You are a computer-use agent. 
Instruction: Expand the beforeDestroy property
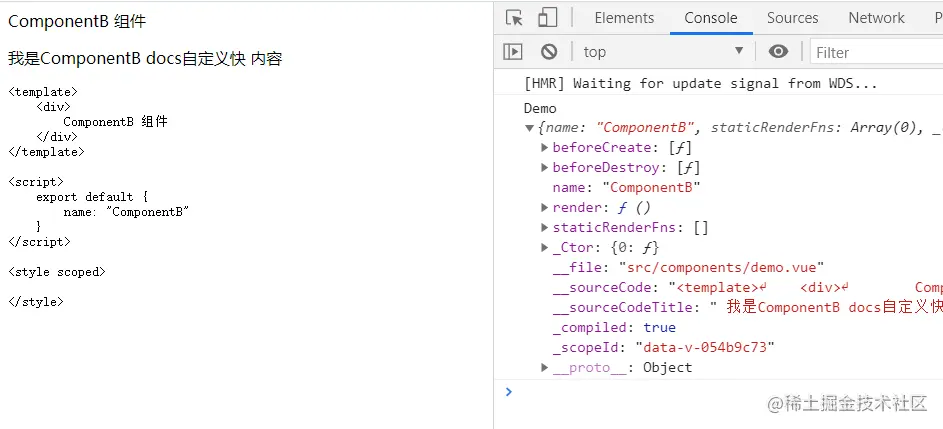(x=544, y=167)
